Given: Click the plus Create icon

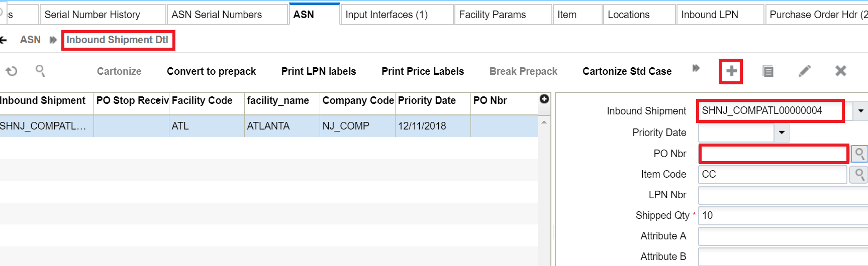Looking at the screenshot, I should click(x=731, y=71).
